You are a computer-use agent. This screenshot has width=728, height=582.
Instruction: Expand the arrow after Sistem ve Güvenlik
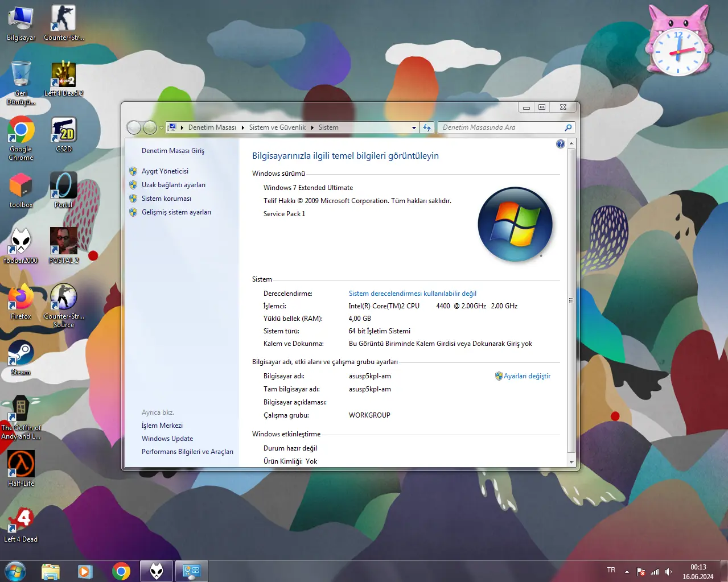312,127
